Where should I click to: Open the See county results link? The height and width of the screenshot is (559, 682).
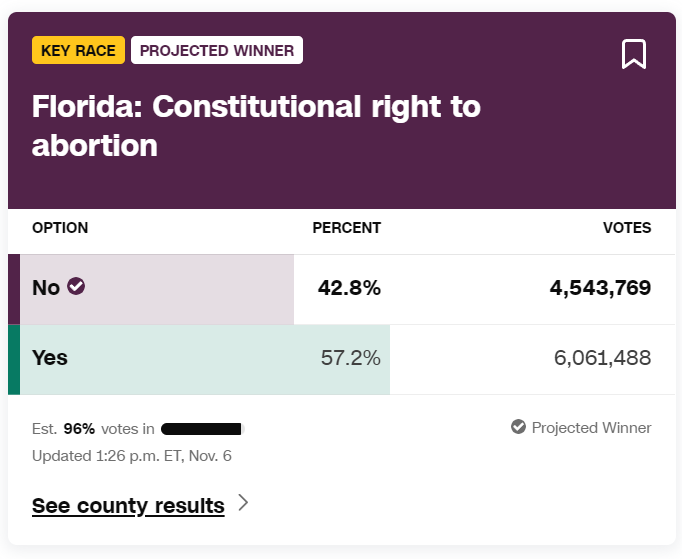click(x=128, y=505)
